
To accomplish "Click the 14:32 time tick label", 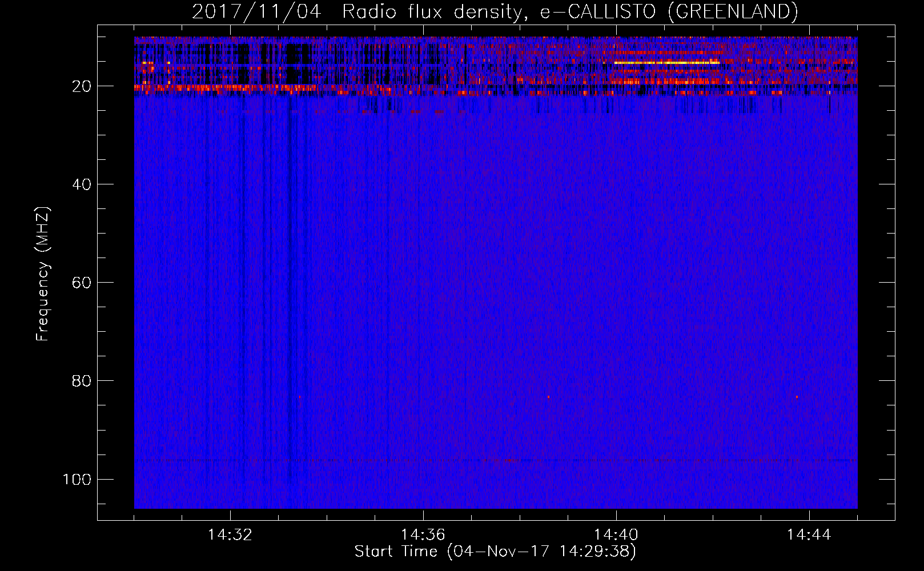I will 230,535.
